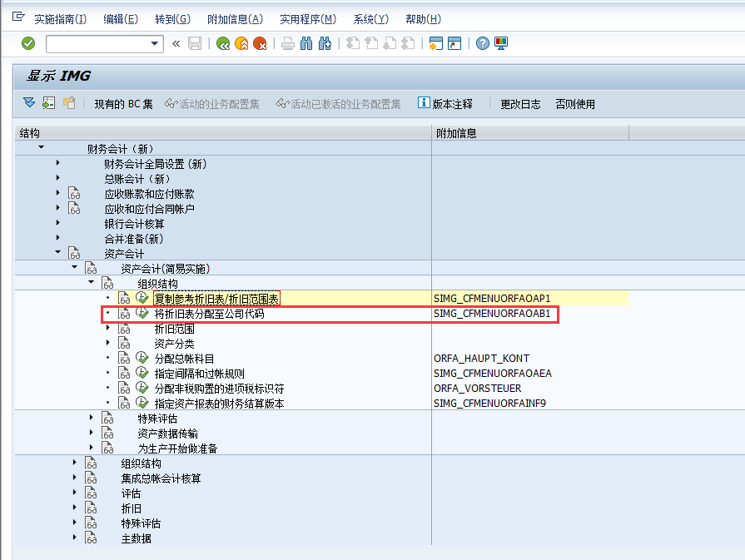Click the Back green arrow icon
The width and height of the screenshot is (745, 560).
tap(225, 43)
